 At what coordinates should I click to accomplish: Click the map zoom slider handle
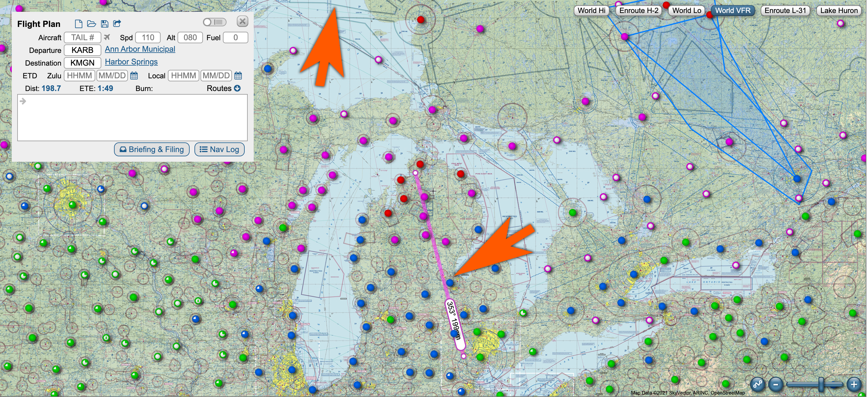tap(821, 384)
